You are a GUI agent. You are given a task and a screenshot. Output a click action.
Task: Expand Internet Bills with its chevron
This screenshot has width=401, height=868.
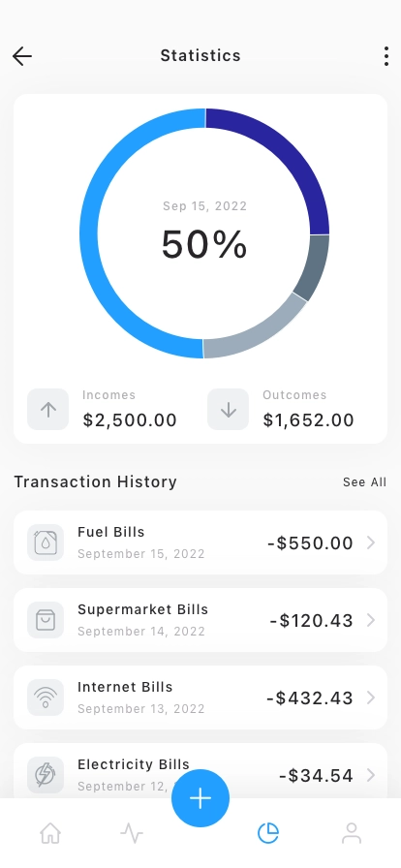click(371, 698)
